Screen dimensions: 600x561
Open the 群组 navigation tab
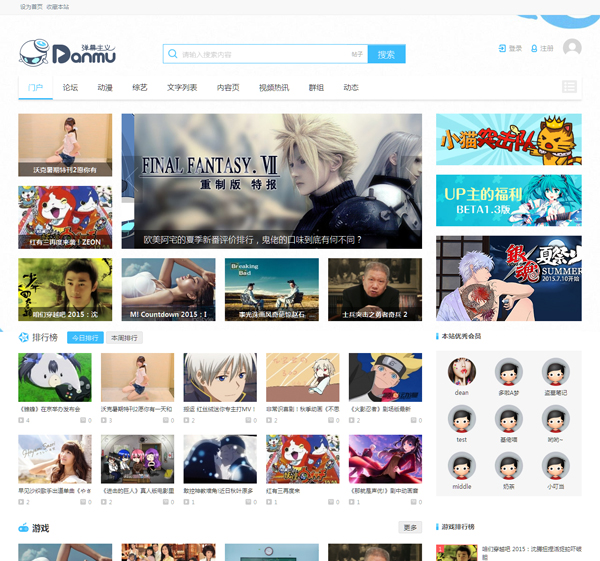coord(316,88)
